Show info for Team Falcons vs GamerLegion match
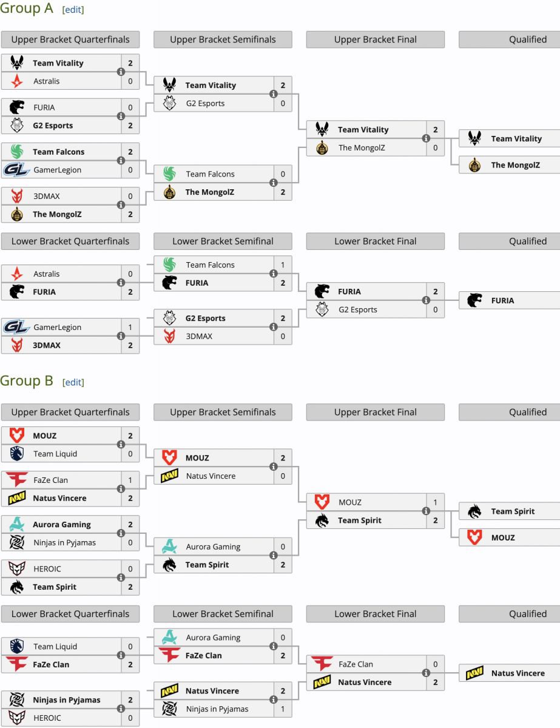 pos(121,161)
